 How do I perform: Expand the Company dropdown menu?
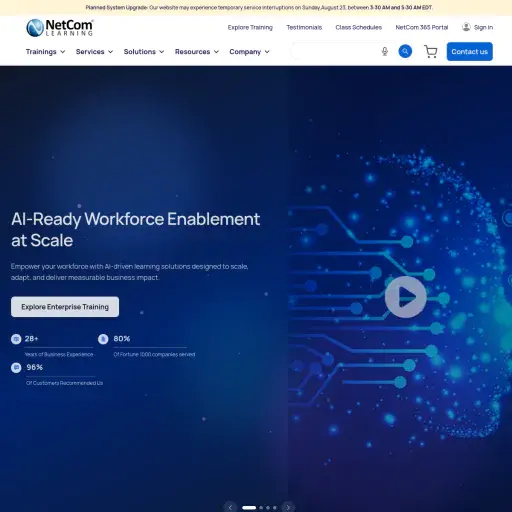point(249,52)
